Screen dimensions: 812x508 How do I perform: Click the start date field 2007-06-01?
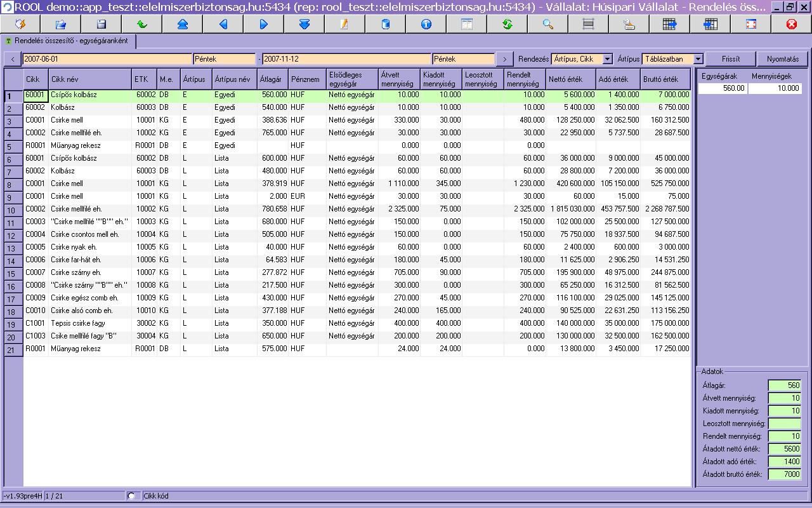coord(107,59)
